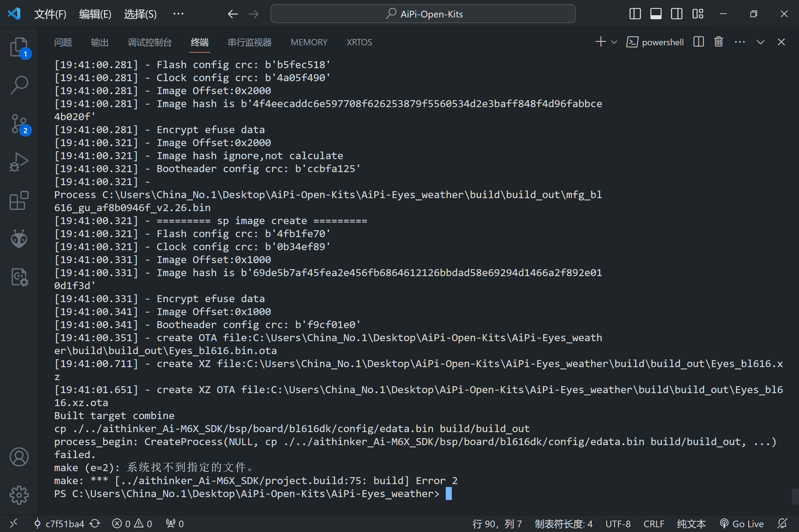
Task: Toggle the secondary side bar layout icon
Action: pyautogui.click(x=677, y=14)
